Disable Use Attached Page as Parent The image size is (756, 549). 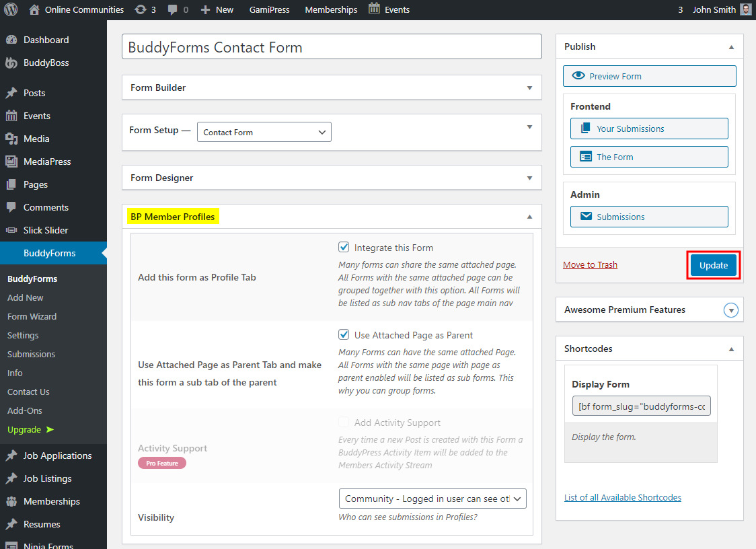[344, 334]
